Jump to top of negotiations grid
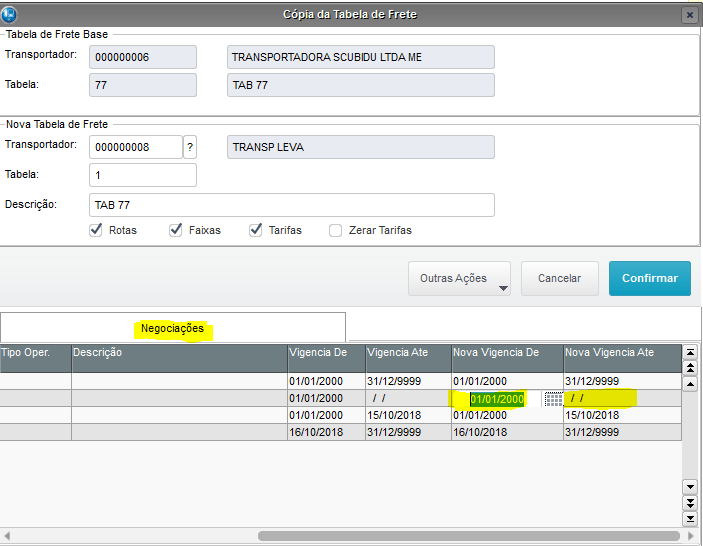 pos(690,352)
